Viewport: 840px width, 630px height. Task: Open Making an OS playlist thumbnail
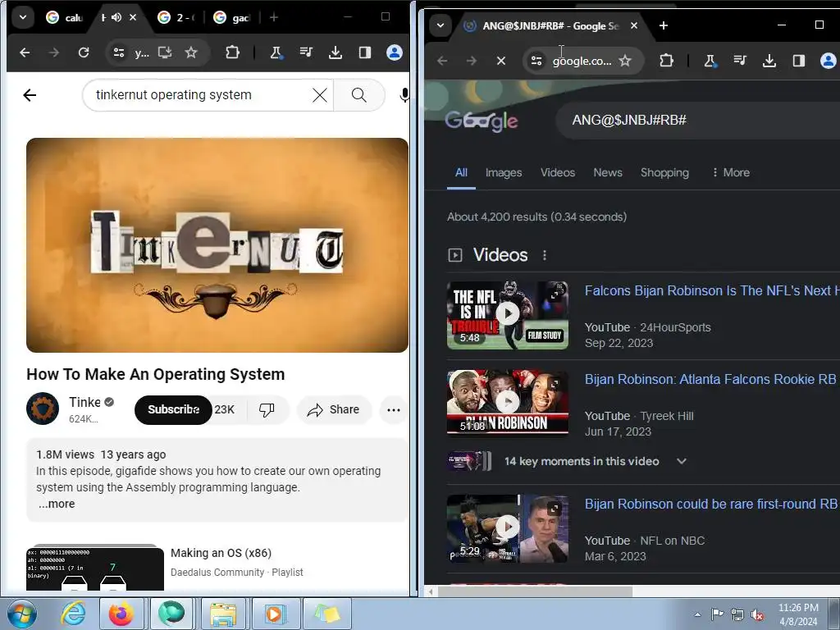point(95,568)
